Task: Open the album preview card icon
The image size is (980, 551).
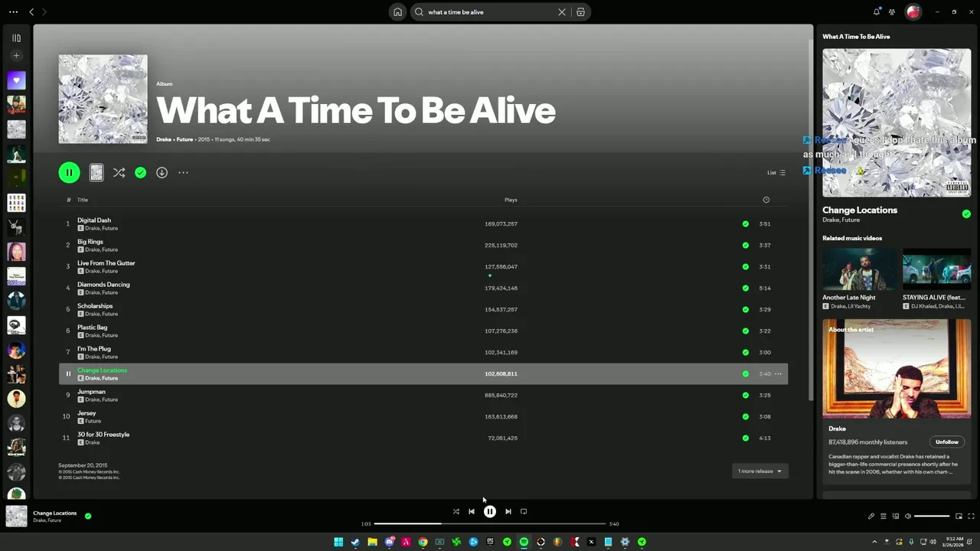Action: [96, 173]
